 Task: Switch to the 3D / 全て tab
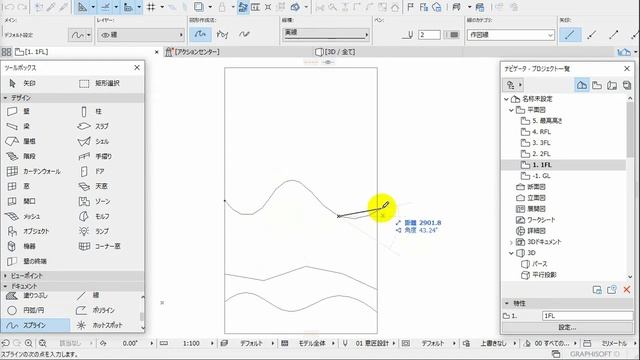pos(336,52)
